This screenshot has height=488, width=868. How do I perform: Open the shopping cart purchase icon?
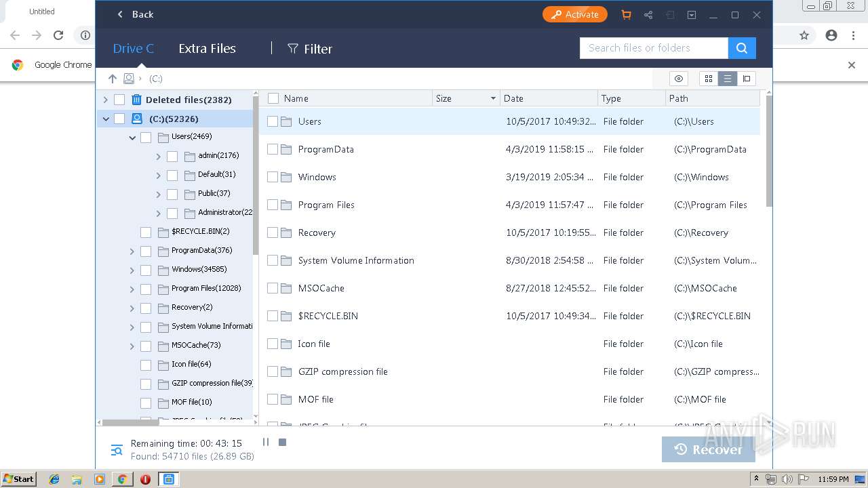(626, 15)
